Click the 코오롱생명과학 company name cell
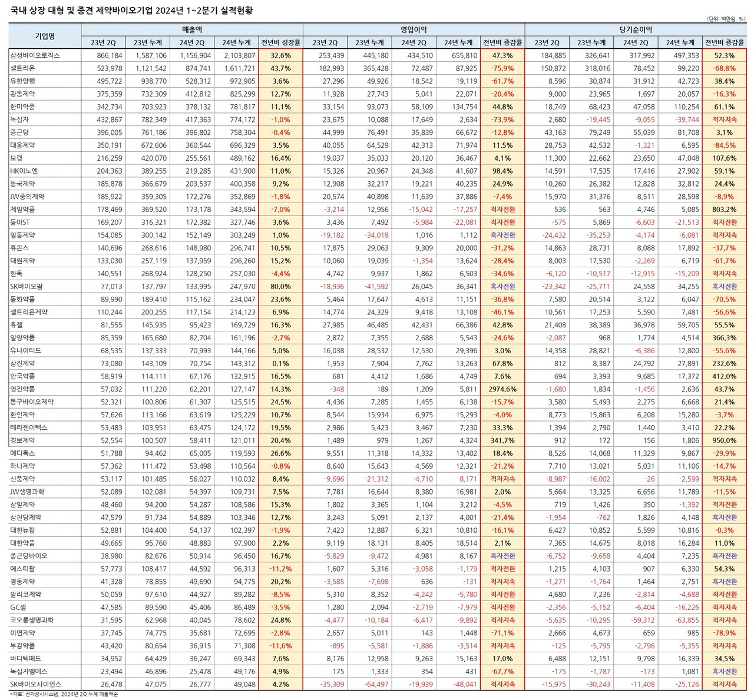 (x=32, y=620)
